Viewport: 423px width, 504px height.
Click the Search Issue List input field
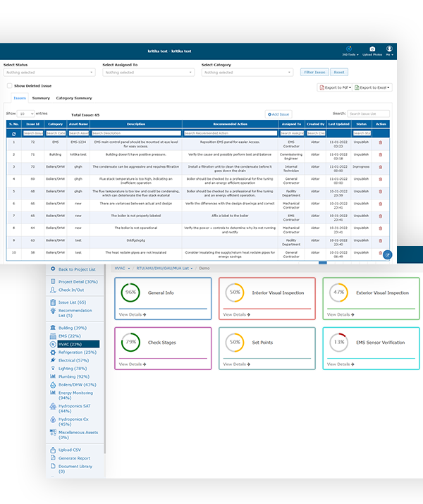click(368, 113)
